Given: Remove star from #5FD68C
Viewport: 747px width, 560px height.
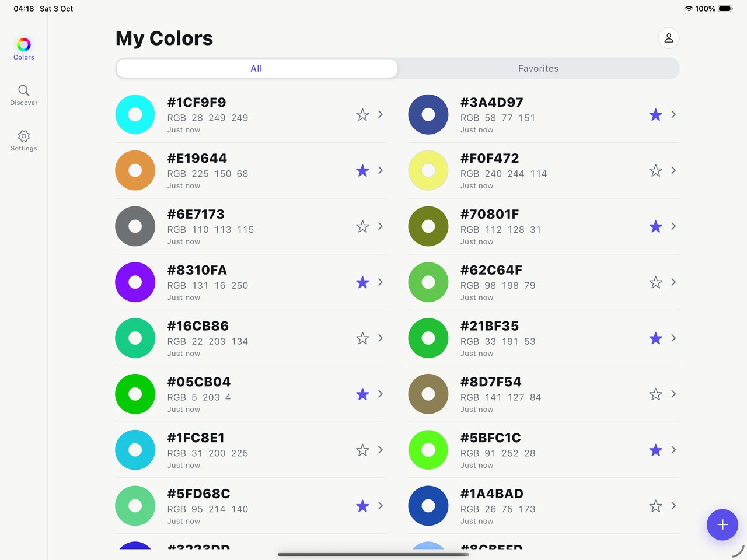Looking at the screenshot, I should 362,506.
